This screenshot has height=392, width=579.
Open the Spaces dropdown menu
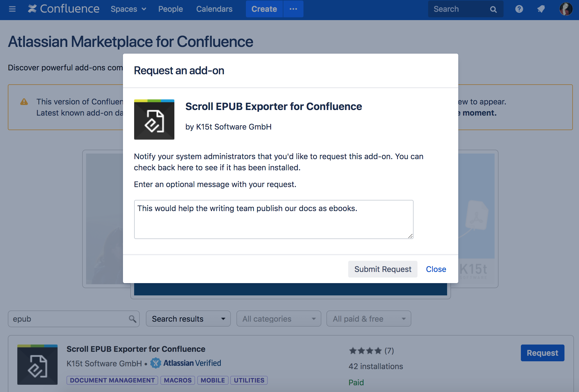(x=128, y=9)
